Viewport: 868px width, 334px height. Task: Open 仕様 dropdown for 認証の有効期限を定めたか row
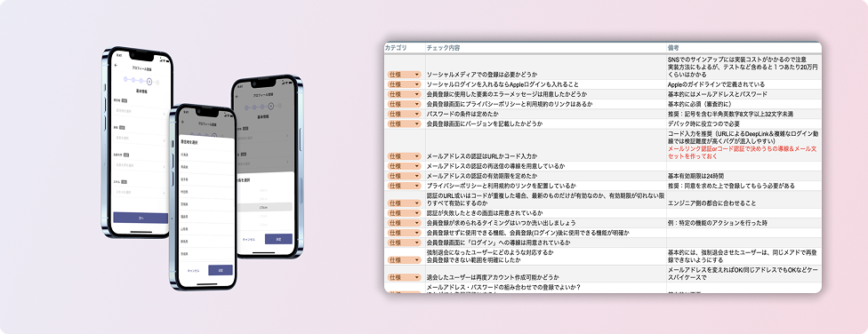tap(404, 176)
